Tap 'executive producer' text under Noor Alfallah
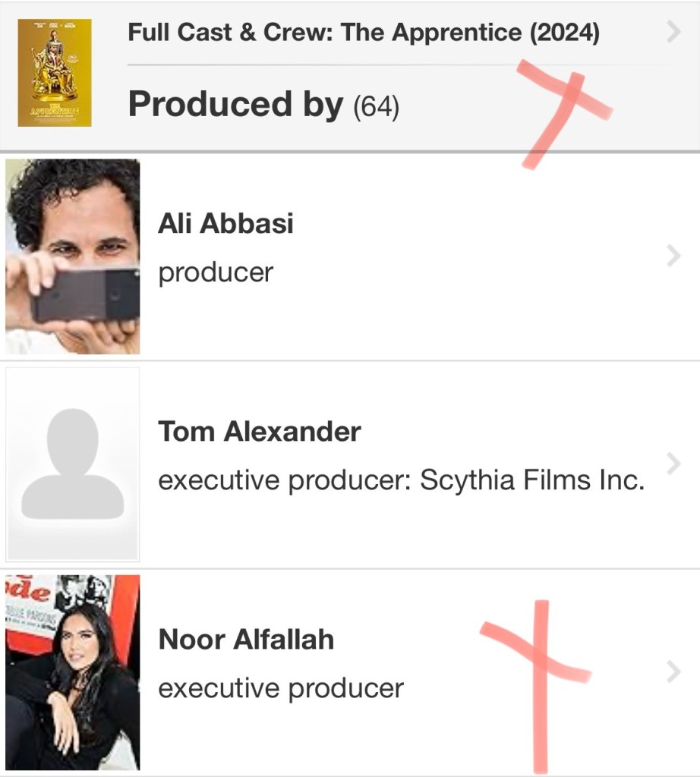 281,688
